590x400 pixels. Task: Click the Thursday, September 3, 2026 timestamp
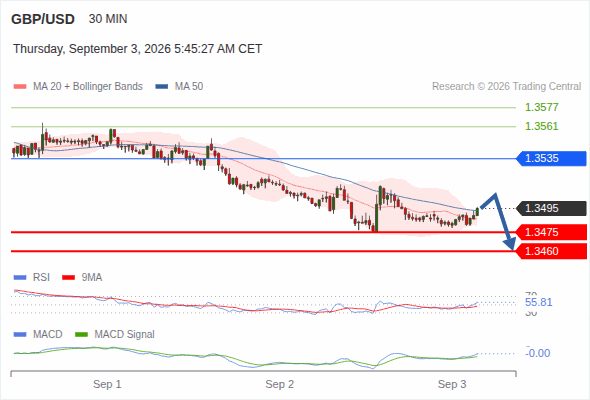pos(137,49)
